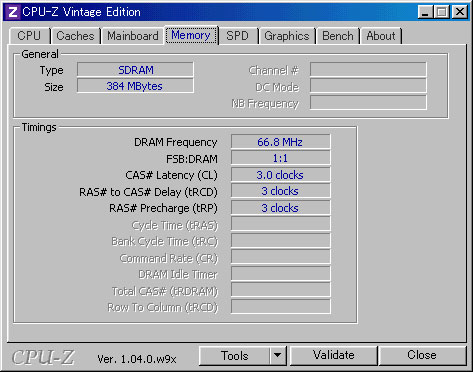
Task: Open the Graphics tab
Action: coord(287,36)
